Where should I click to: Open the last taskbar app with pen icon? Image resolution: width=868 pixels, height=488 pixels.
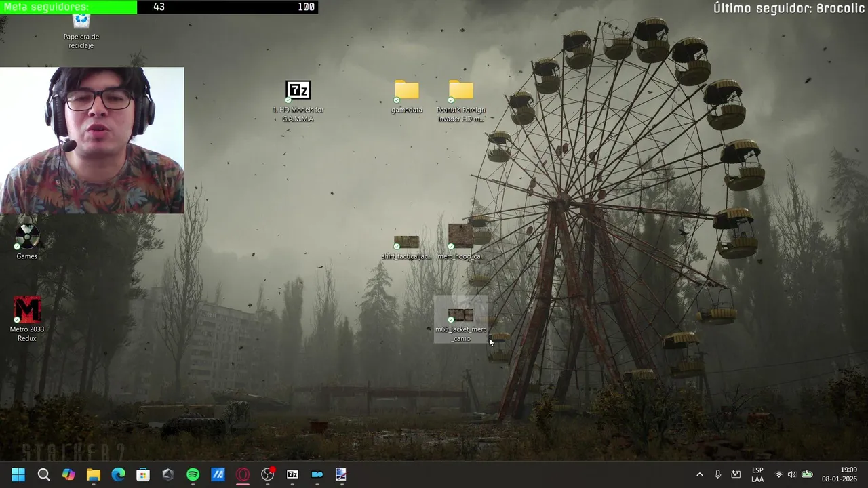click(x=341, y=474)
